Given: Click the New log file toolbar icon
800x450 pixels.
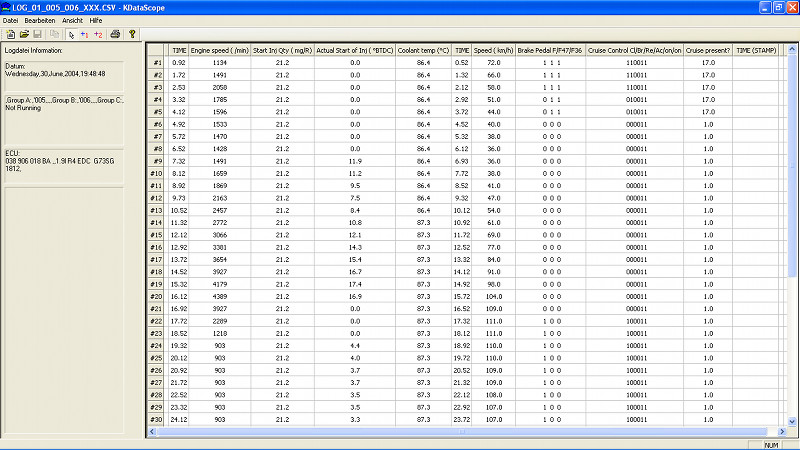Looking at the screenshot, I should [x=10, y=34].
